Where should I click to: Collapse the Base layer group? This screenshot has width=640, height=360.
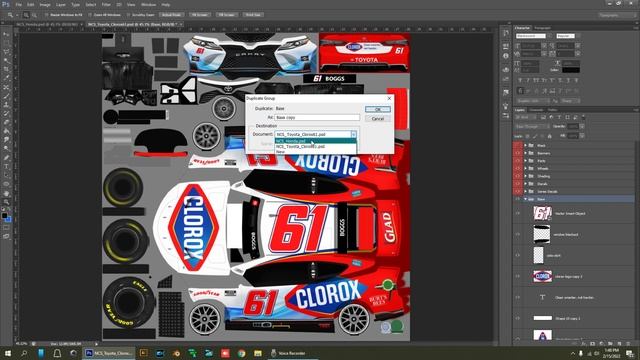[526, 199]
